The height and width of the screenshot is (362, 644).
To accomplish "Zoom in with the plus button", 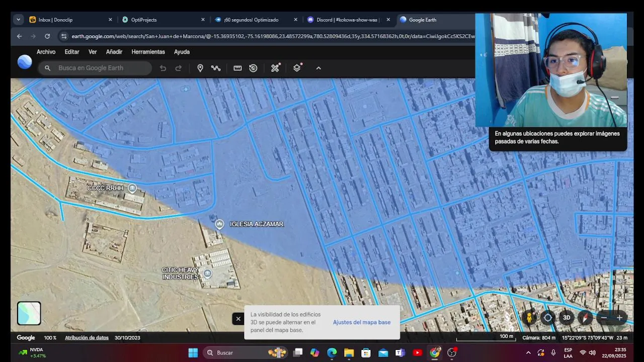I will [619, 318].
